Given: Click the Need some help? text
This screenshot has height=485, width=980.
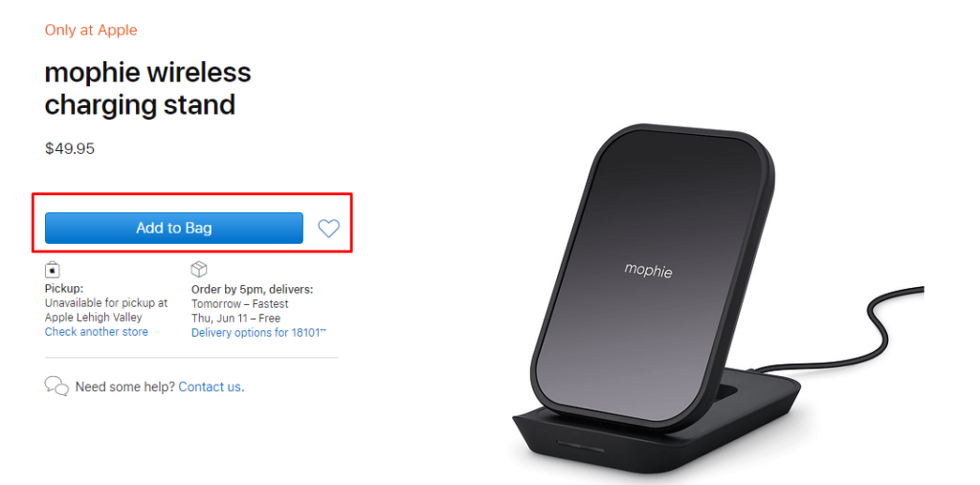Looking at the screenshot, I should 125,386.
